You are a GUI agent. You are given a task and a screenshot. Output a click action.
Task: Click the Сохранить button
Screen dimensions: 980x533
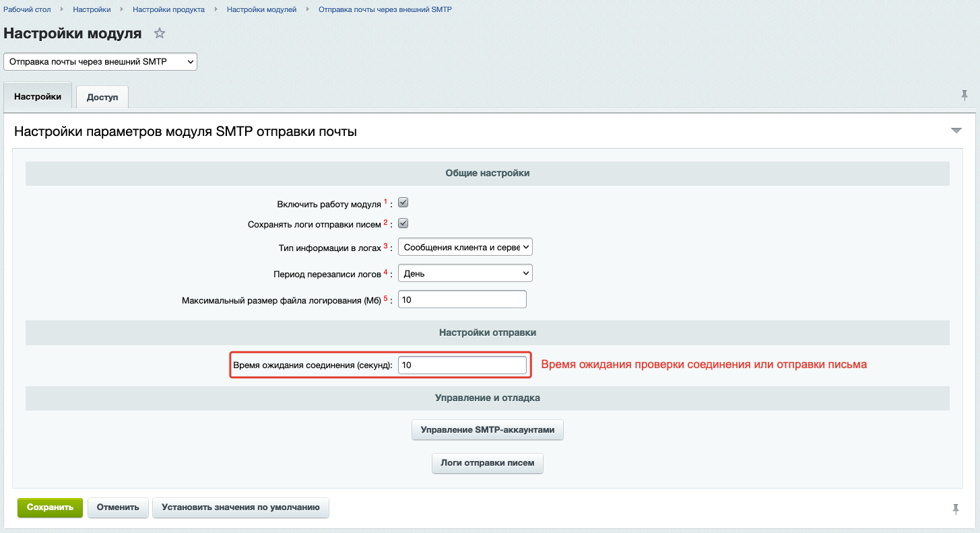(x=50, y=507)
